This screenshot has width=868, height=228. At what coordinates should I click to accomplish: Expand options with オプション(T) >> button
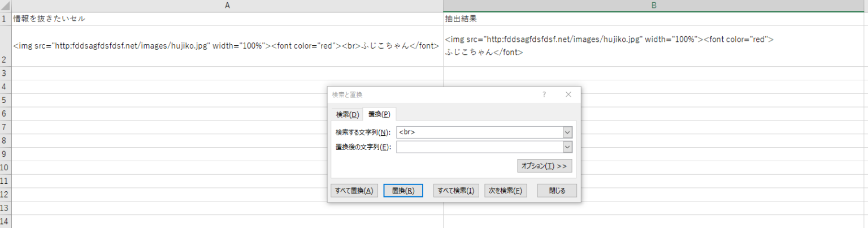coord(544,166)
